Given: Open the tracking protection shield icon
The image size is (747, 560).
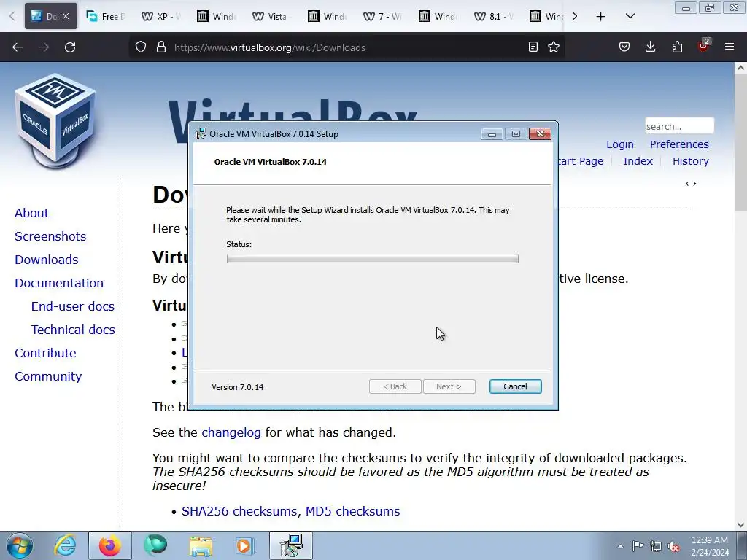Looking at the screenshot, I should pos(141,47).
